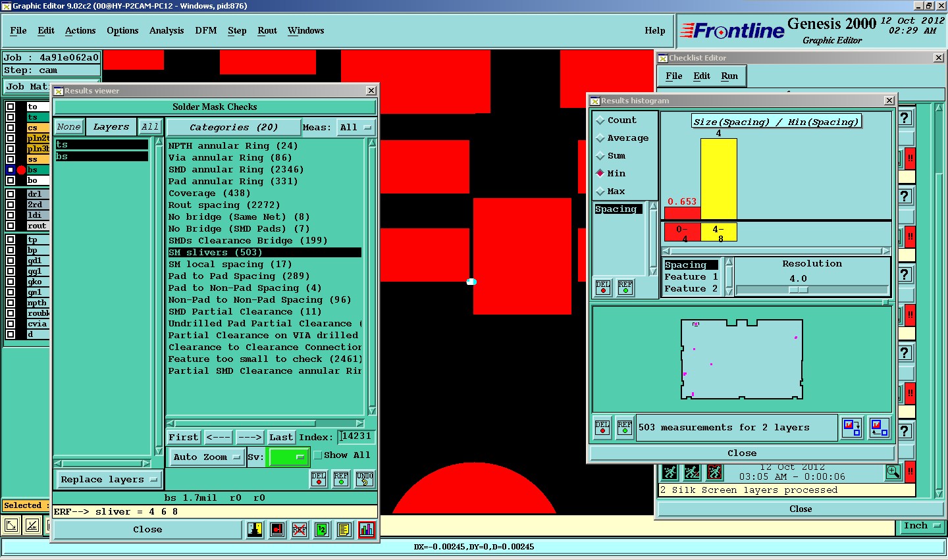
Task: Click the UNDO icon in Results viewer
Action: coord(365,479)
